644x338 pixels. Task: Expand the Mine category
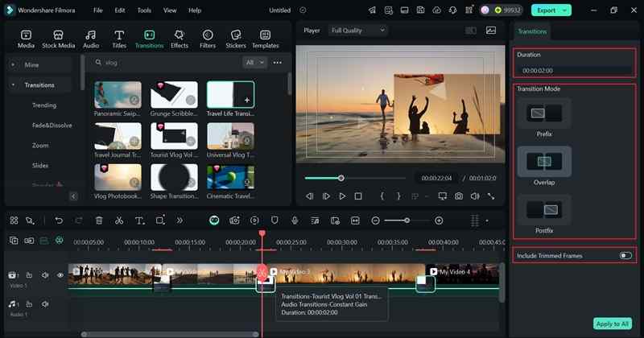(13, 64)
